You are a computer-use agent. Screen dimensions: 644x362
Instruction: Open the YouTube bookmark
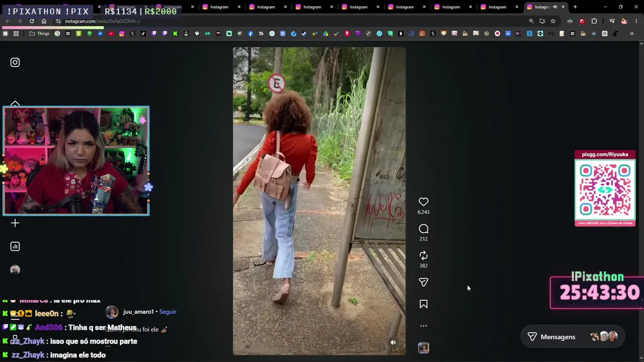click(111, 34)
